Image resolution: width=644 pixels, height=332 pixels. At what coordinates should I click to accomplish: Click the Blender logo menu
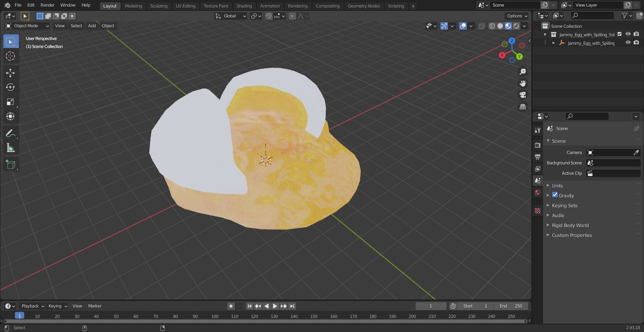7,5
